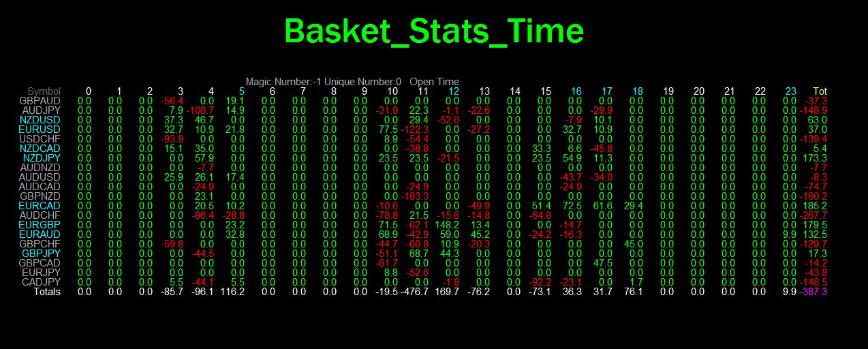868x349 pixels.
Task: Click the GBPAUD total -37.3
Action: (816, 101)
